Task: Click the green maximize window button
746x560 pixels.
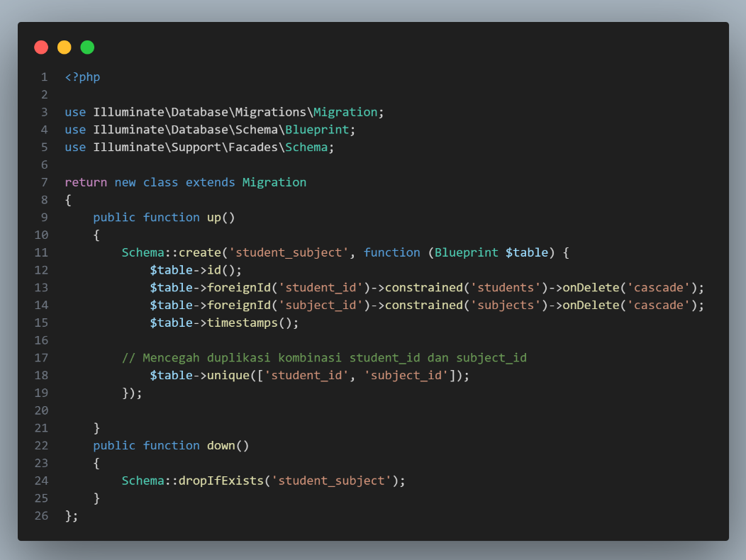Action: pos(87,47)
